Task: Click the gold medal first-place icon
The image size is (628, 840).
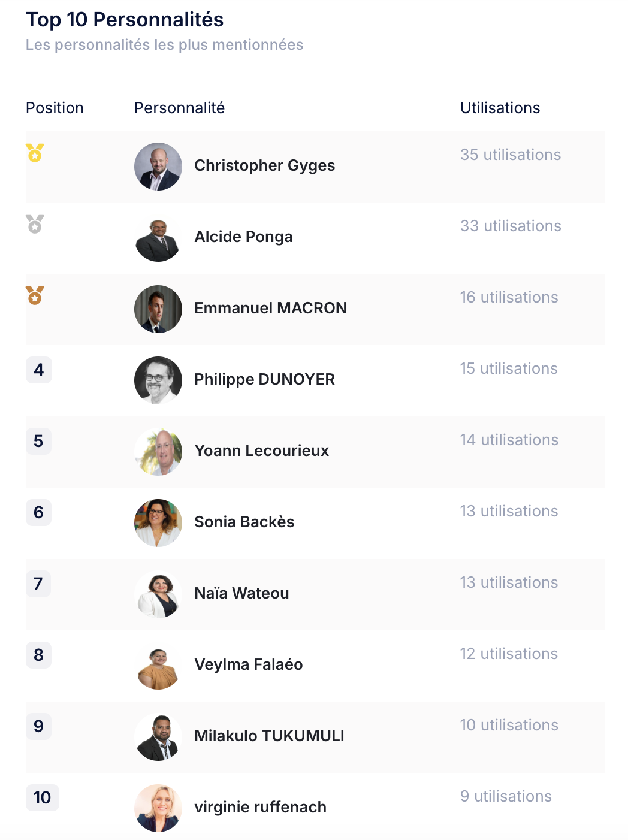Action: click(x=35, y=153)
